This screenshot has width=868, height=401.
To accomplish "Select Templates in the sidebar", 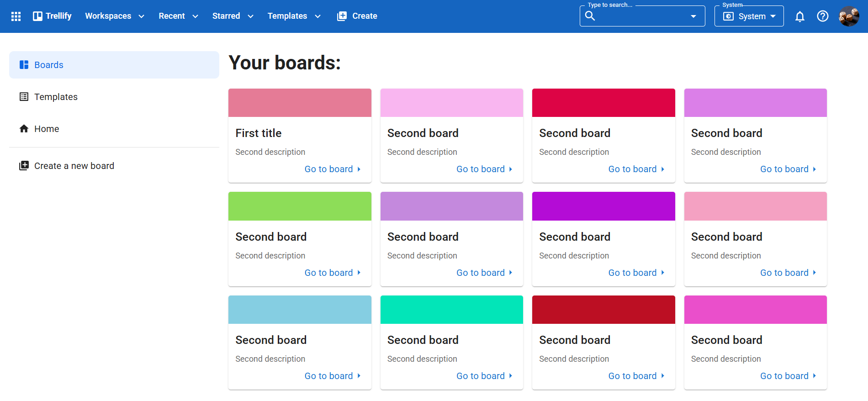I will click(x=56, y=97).
